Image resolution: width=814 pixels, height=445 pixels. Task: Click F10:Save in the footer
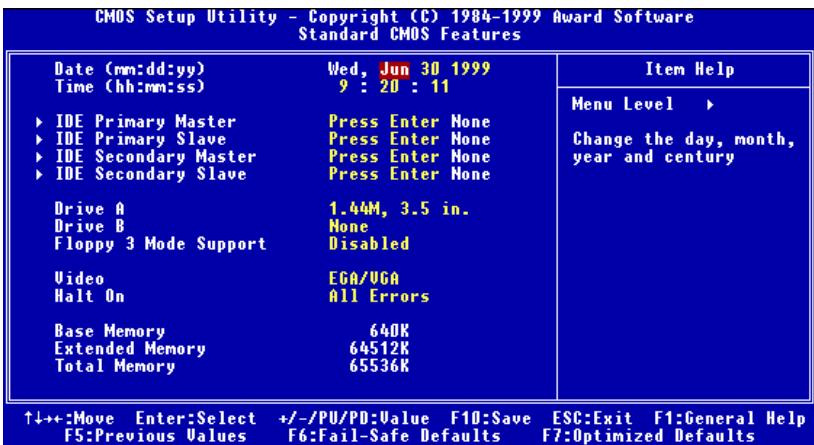point(491,419)
